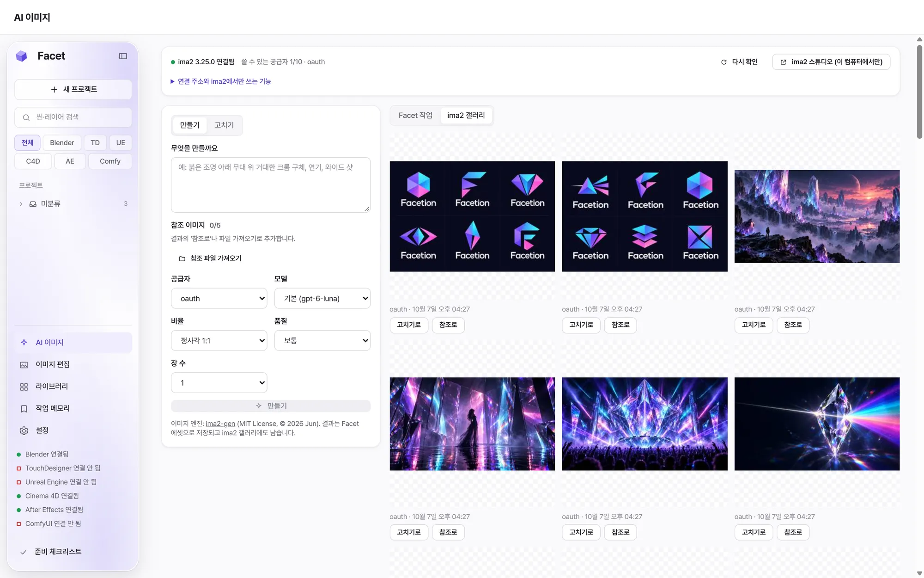Screen dimensions: 924x578
Task: Toggle the C4D filter chip
Action: 33,161
